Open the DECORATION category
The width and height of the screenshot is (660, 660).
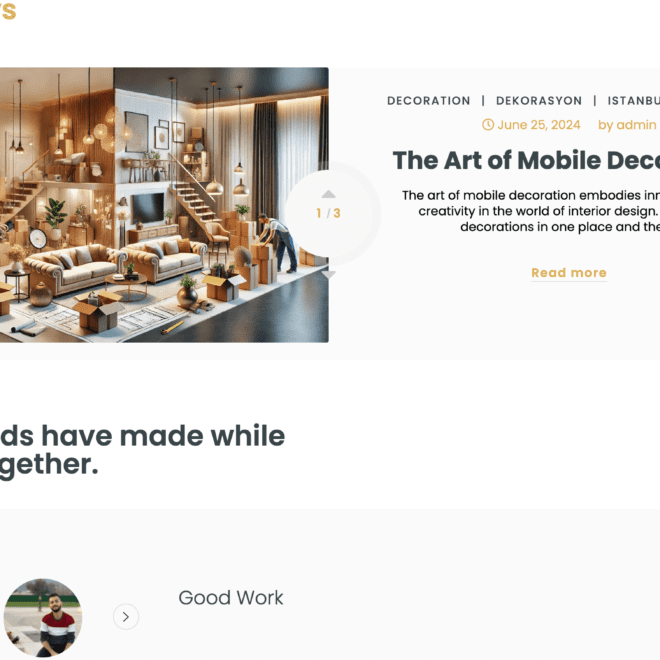428,101
